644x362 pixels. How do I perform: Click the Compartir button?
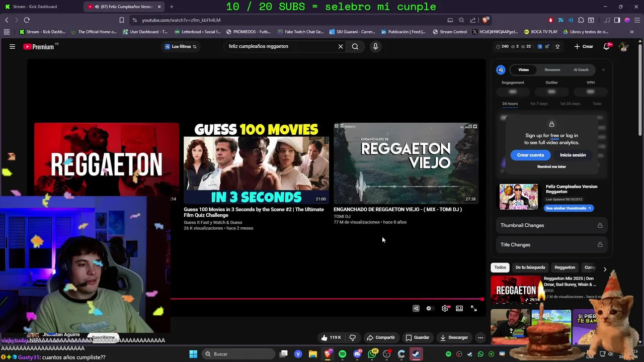pos(381,337)
